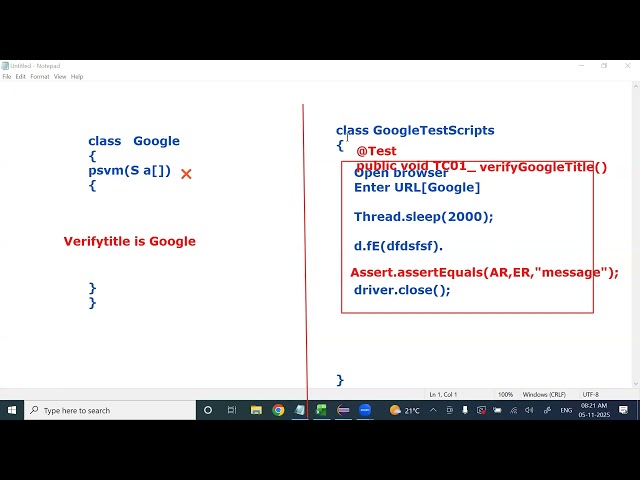
Task: Open the Windows Start menu
Action: tap(12, 410)
